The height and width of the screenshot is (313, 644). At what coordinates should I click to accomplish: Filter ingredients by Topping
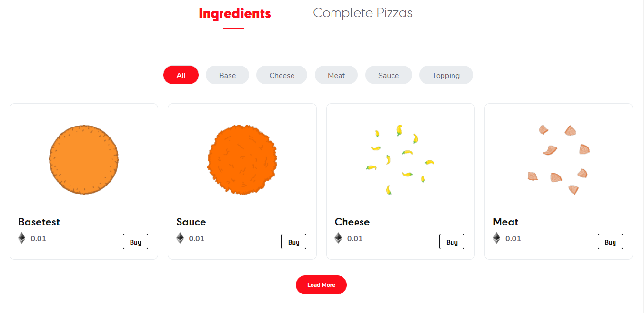446,75
